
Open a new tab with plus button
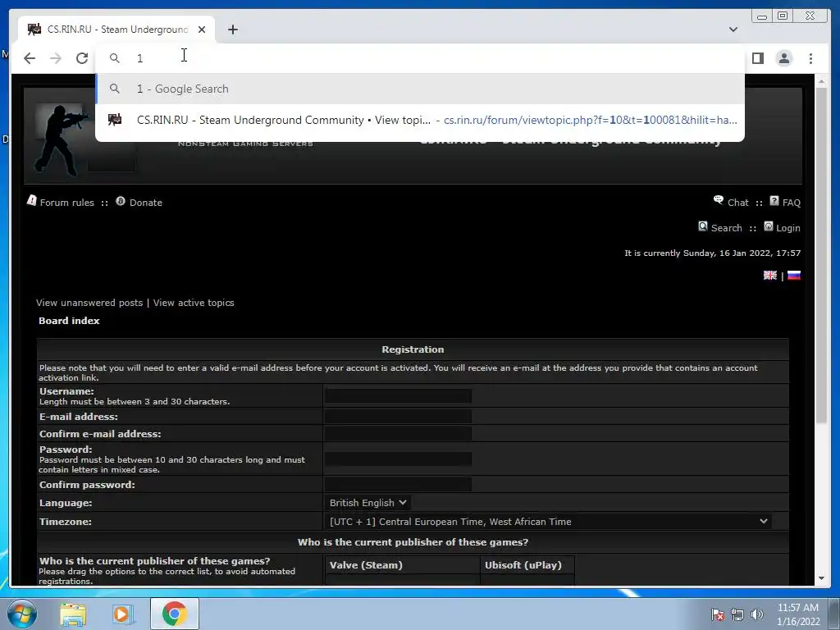(232, 30)
